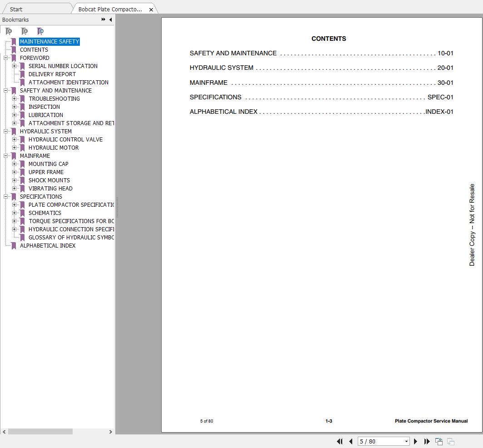Collapse the SPECIFICATIONS bookmark node

(5, 196)
